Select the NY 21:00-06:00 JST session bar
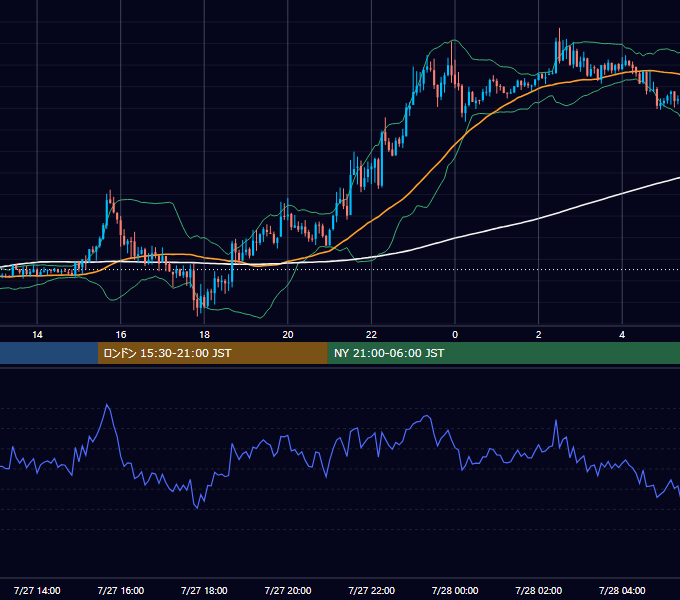 coord(503,353)
